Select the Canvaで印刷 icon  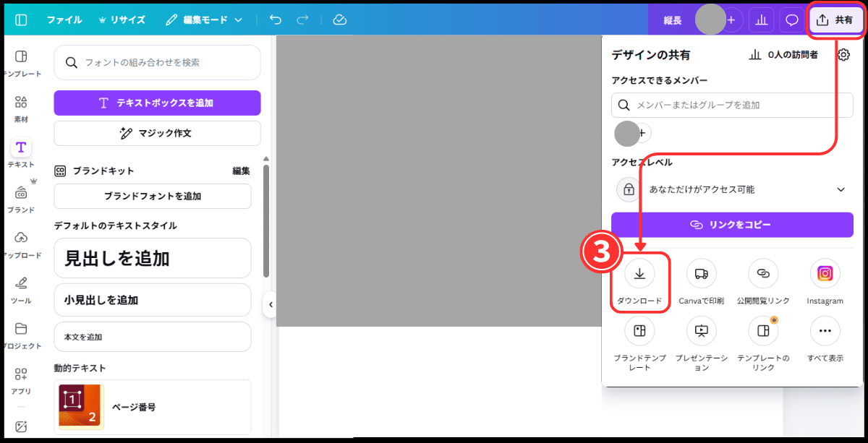(x=700, y=274)
